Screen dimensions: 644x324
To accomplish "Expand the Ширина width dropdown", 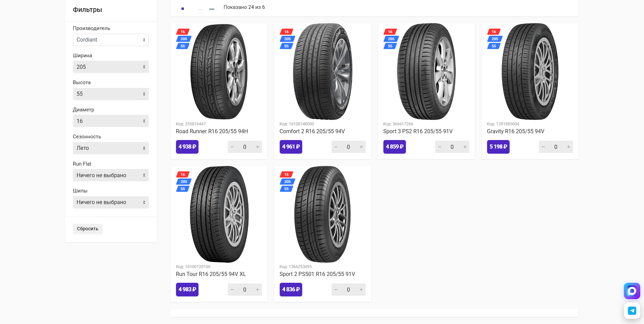I will tap(111, 67).
